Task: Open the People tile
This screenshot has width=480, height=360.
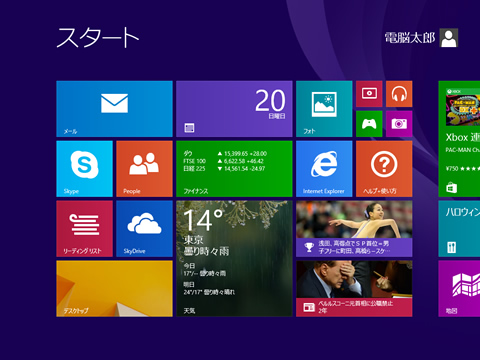Action: (x=144, y=169)
